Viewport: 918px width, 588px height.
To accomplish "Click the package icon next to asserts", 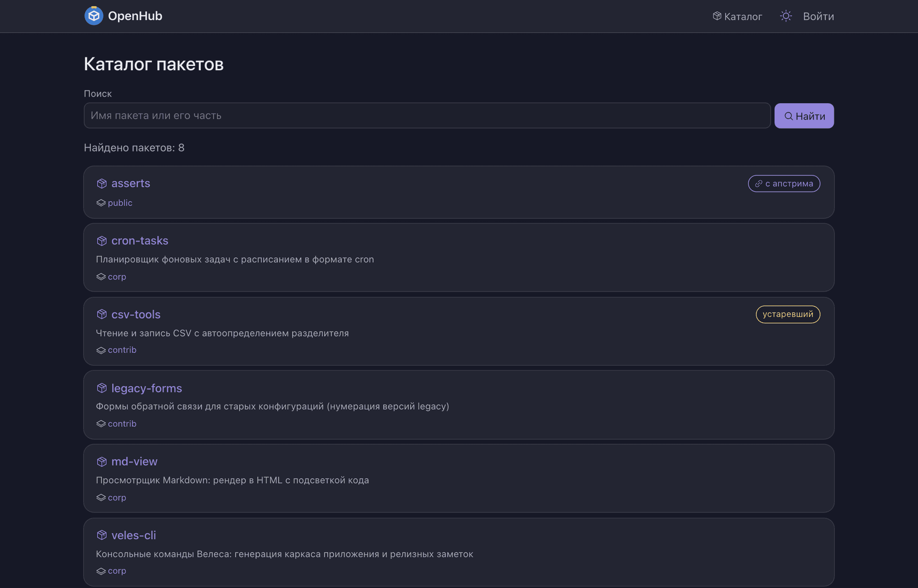I will pos(101,184).
